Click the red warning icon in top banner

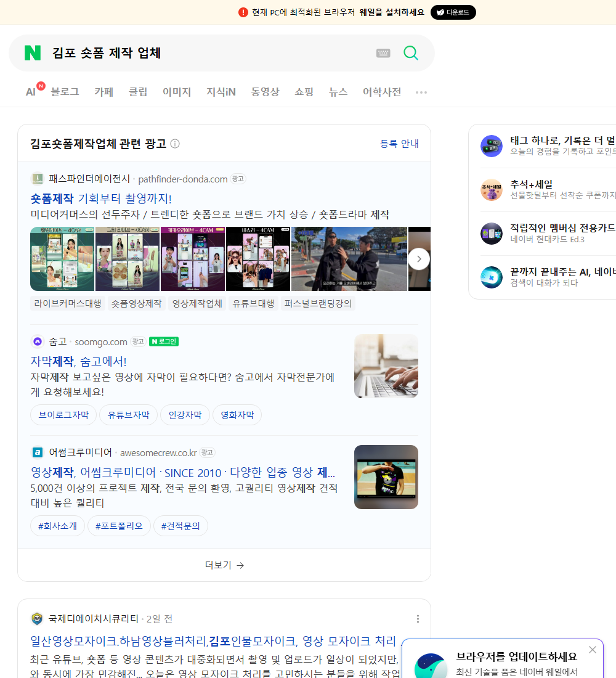243,12
